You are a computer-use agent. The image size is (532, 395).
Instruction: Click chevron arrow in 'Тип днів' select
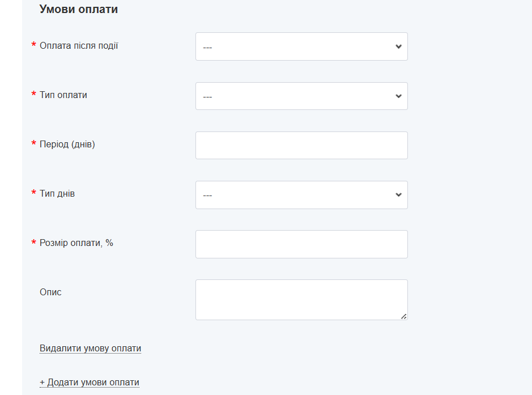[398, 195]
